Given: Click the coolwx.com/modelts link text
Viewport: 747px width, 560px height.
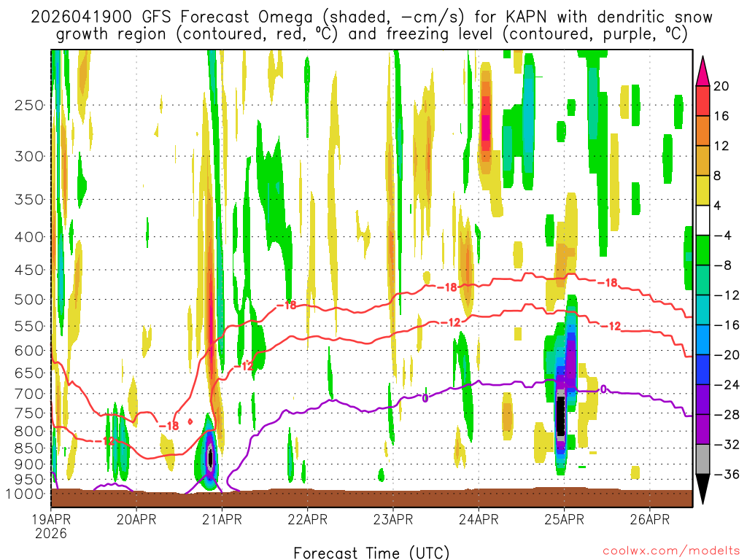Looking at the screenshot, I should point(671,551).
